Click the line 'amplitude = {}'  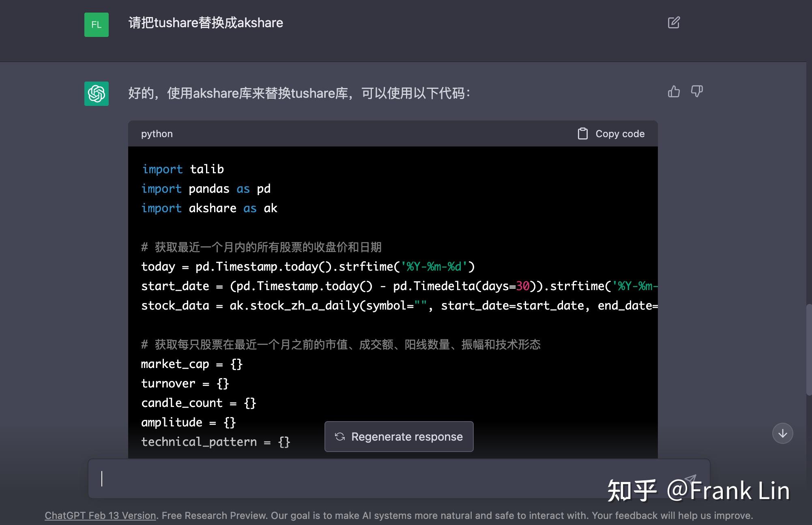(189, 422)
